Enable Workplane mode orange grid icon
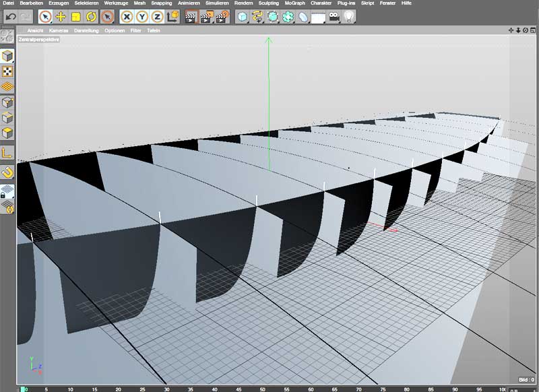539x392 pixels. [x=7, y=87]
